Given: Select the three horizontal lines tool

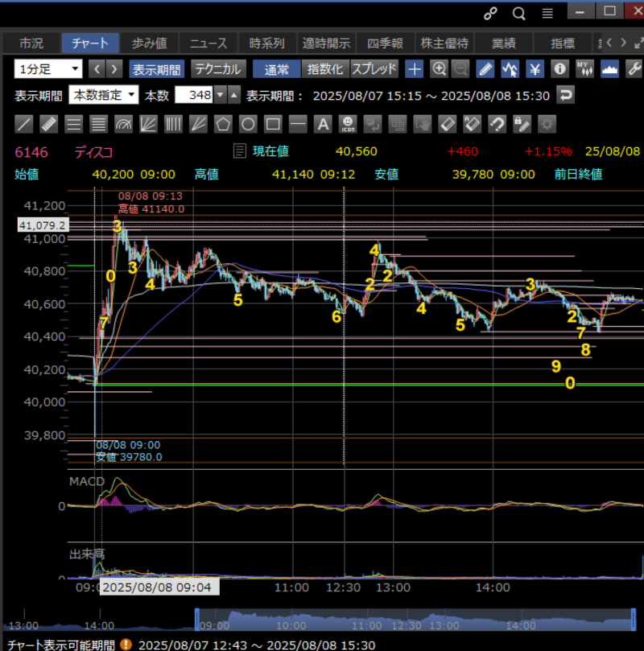Looking at the screenshot, I should tap(73, 124).
